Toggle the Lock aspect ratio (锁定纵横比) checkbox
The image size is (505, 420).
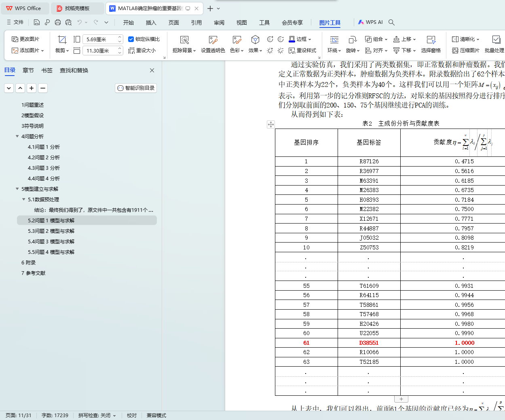tap(131, 39)
